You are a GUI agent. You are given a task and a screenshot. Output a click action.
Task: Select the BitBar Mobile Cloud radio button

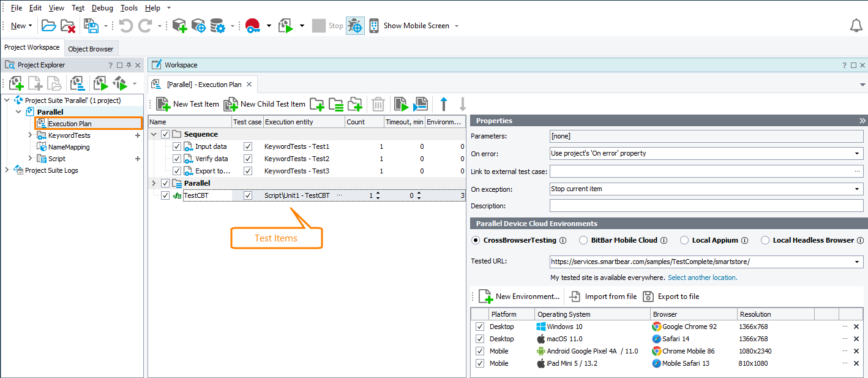coord(584,240)
